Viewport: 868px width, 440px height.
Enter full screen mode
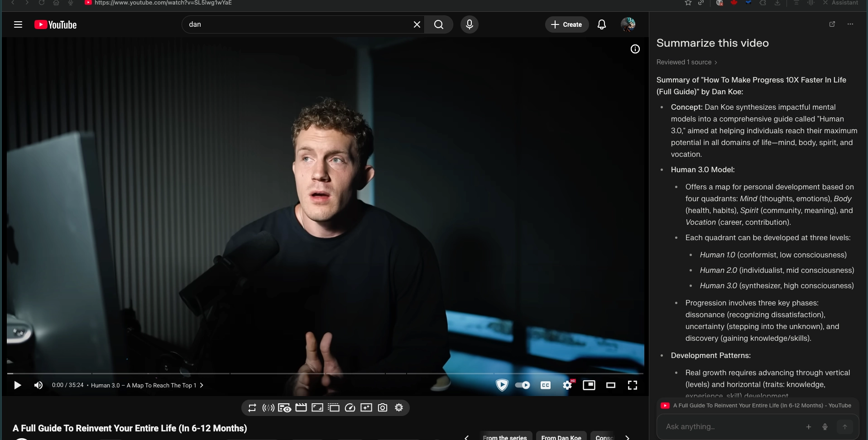633,385
